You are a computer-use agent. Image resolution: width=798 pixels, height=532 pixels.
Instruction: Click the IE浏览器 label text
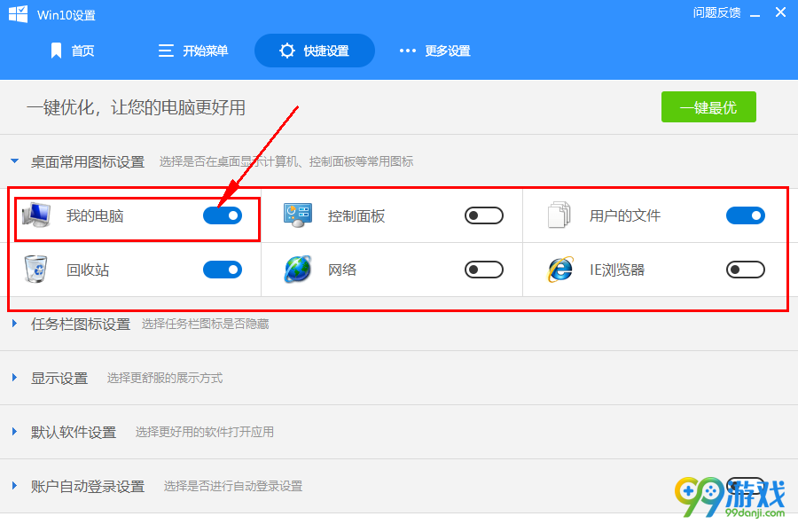pos(617,270)
